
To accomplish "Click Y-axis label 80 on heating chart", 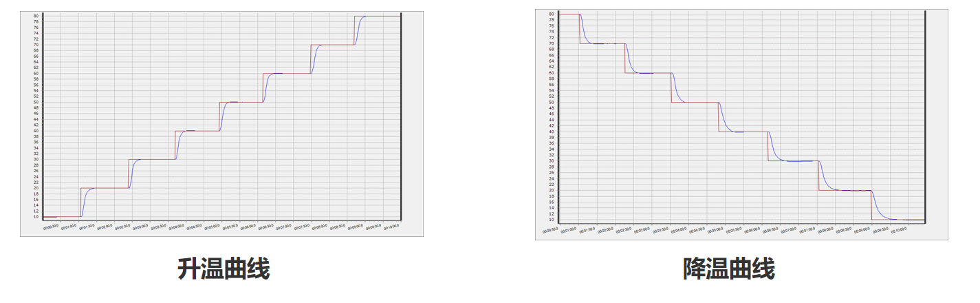I will pyautogui.click(x=35, y=16).
